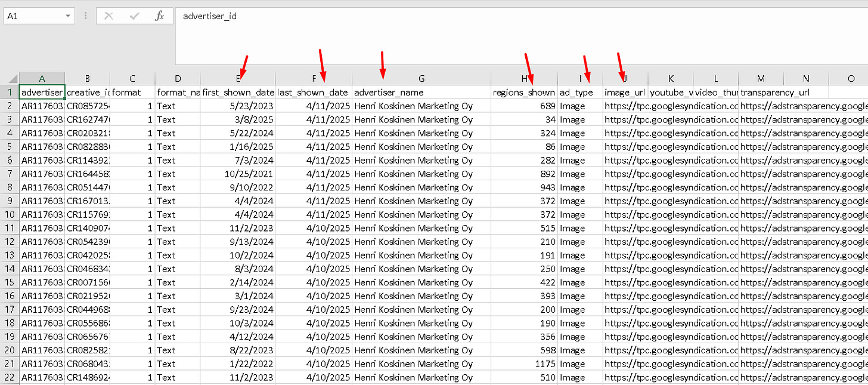
Task: Click cell with date 5/23/2023
Action: pos(238,106)
